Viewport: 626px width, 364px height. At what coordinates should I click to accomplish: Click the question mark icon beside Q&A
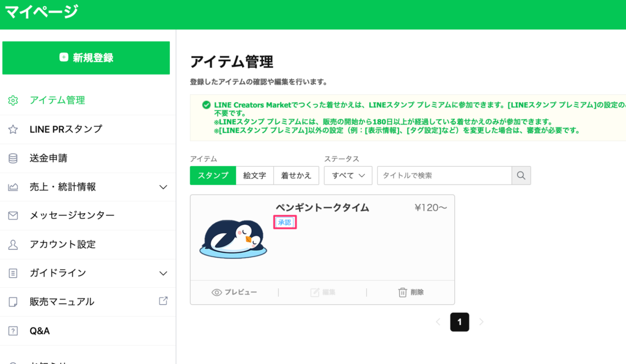(13, 331)
